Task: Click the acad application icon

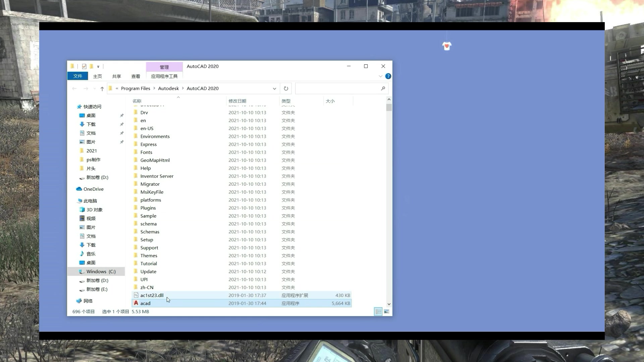Action: pos(136,303)
